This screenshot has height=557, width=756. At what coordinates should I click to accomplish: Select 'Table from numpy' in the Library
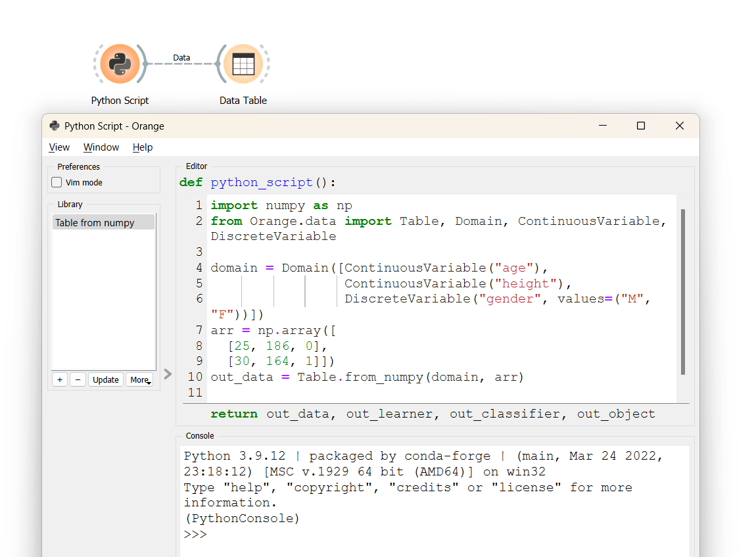click(x=103, y=222)
